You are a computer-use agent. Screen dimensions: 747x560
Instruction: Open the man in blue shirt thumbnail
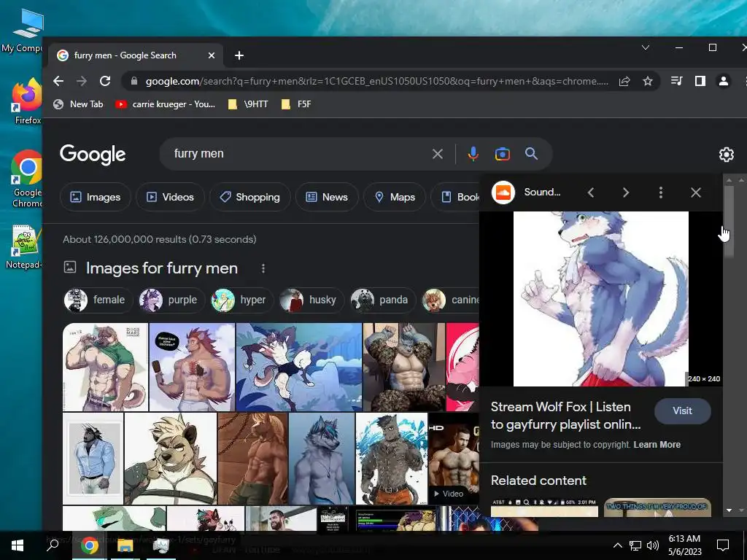point(93,459)
